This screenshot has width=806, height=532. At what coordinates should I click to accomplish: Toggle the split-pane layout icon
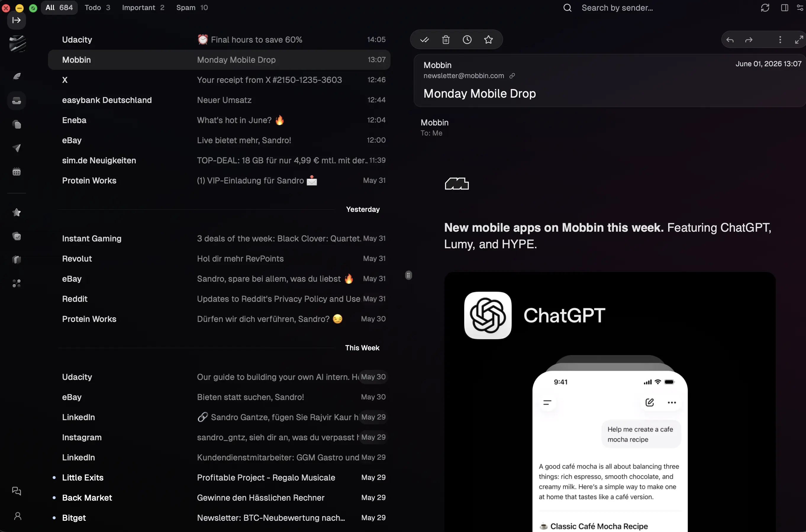pyautogui.click(x=784, y=8)
